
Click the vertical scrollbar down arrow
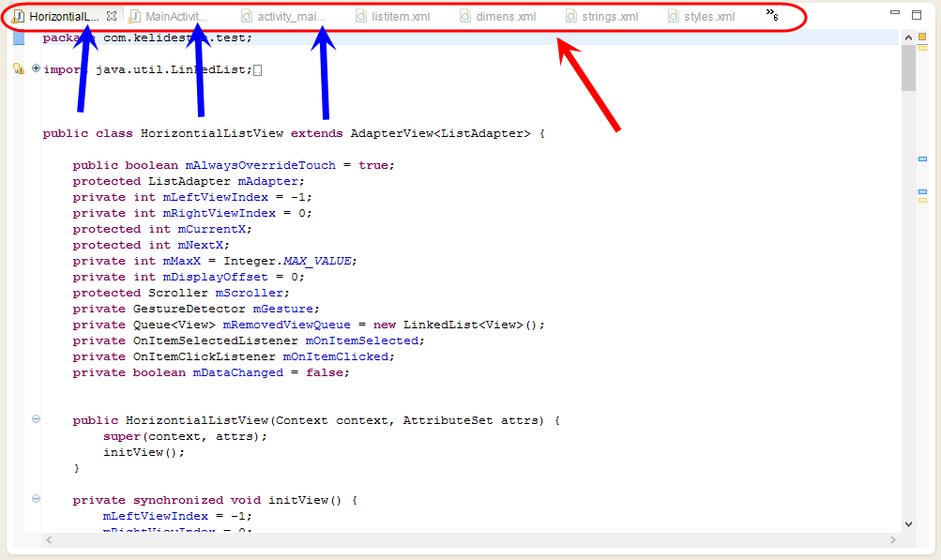point(908,524)
